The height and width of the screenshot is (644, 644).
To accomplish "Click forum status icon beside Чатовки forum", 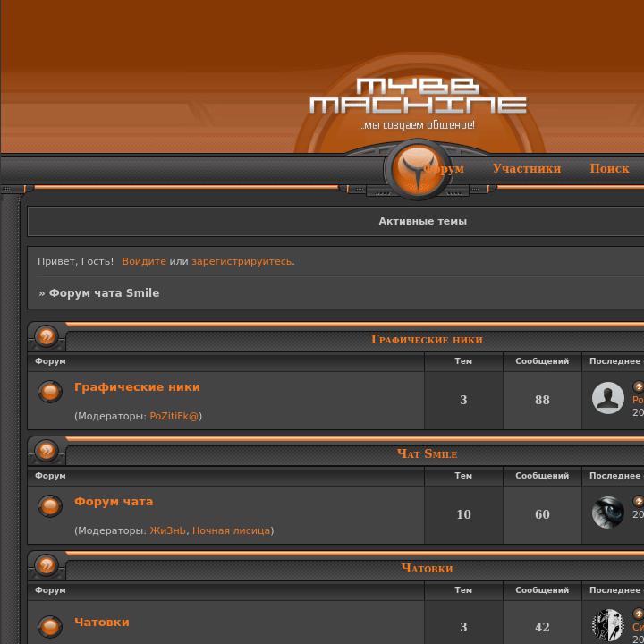I will pyautogui.click(x=50, y=627).
